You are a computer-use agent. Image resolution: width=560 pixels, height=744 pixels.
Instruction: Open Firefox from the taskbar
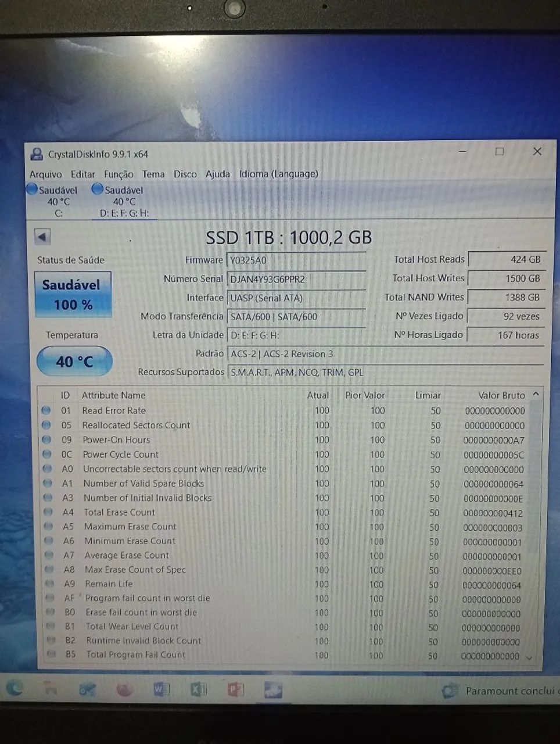point(124,689)
